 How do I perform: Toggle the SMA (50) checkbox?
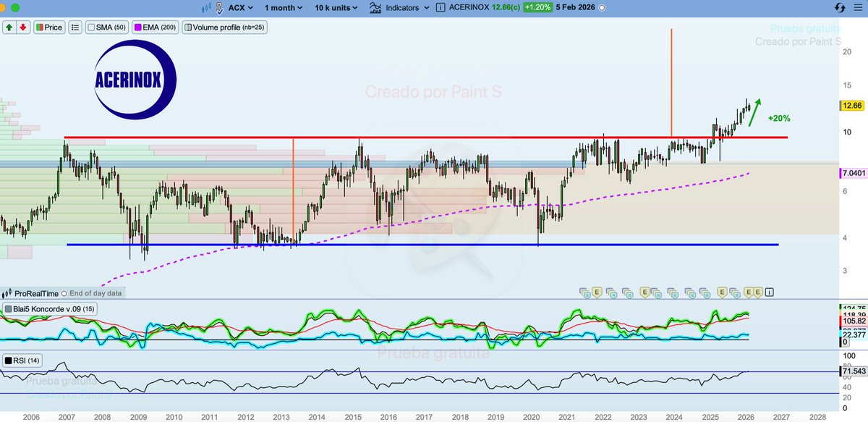click(92, 28)
